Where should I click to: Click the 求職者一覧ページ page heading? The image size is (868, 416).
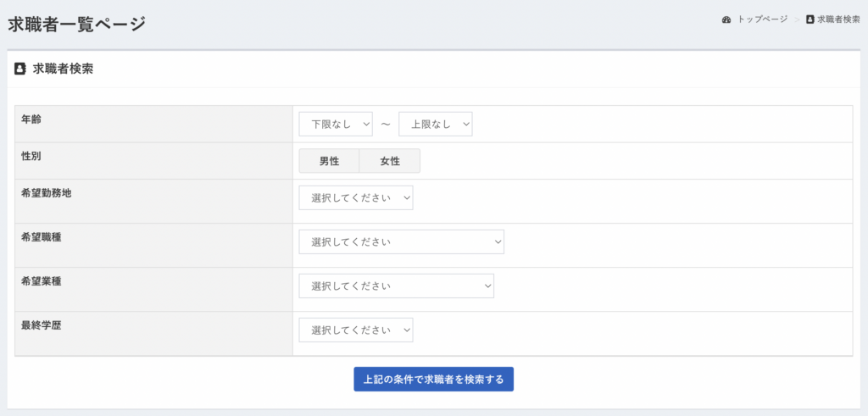pyautogui.click(x=77, y=24)
